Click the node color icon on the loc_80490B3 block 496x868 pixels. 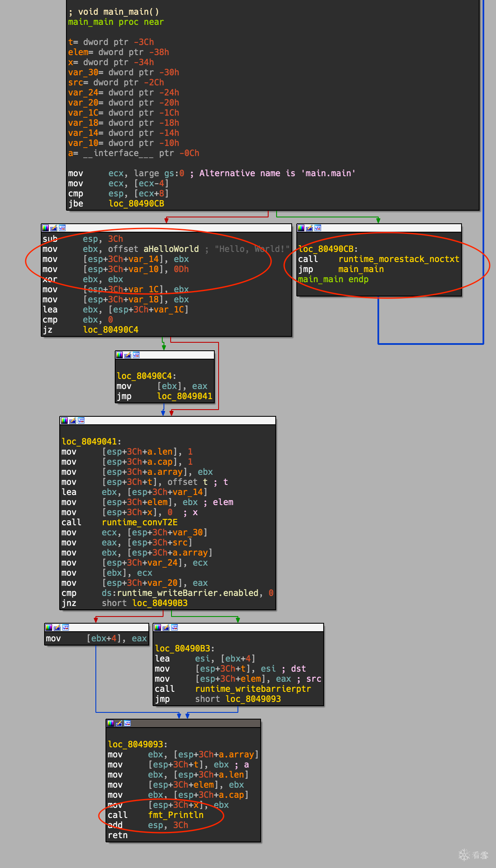tap(158, 627)
